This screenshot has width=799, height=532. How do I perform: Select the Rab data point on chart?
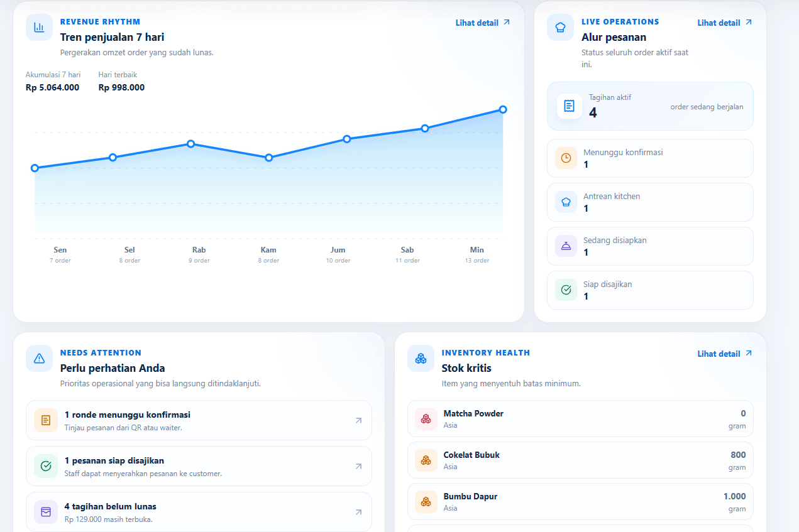pyautogui.click(x=190, y=144)
